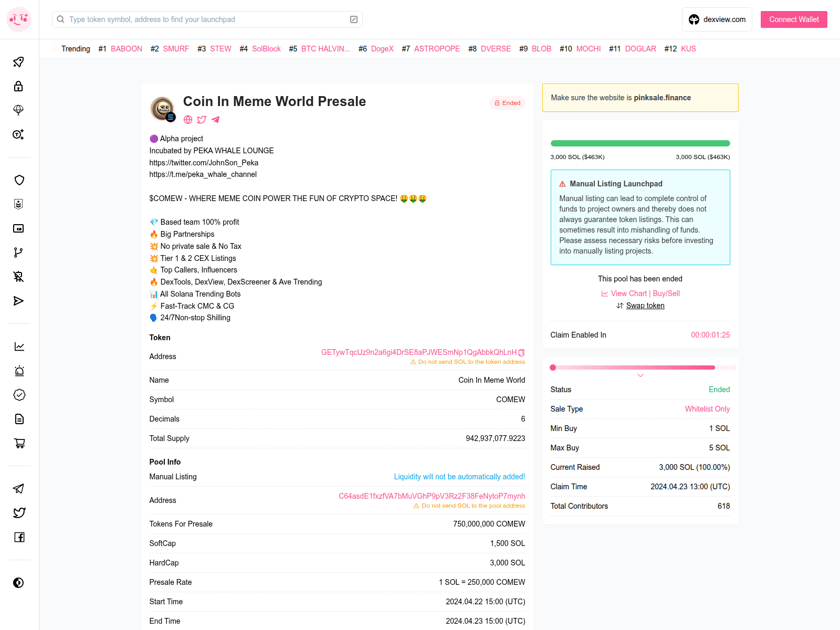Open project Twitter icon under title
The image size is (840, 630).
pyautogui.click(x=202, y=120)
